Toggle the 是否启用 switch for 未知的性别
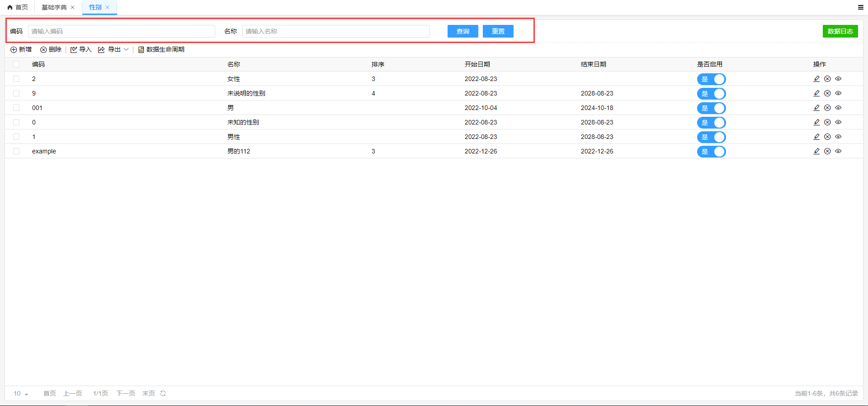The width and height of the screenshot is (868, 406). tap(711, 123)
